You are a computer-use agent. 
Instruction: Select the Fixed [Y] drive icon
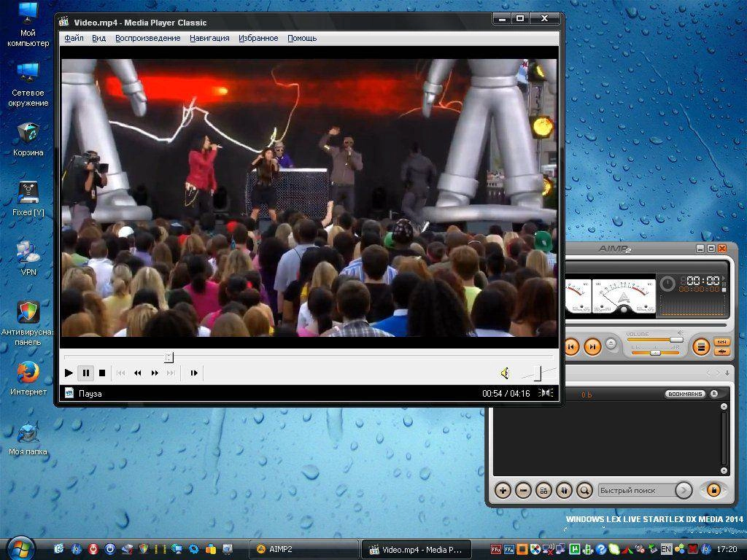pyautogui.click(x=28, y=199)
